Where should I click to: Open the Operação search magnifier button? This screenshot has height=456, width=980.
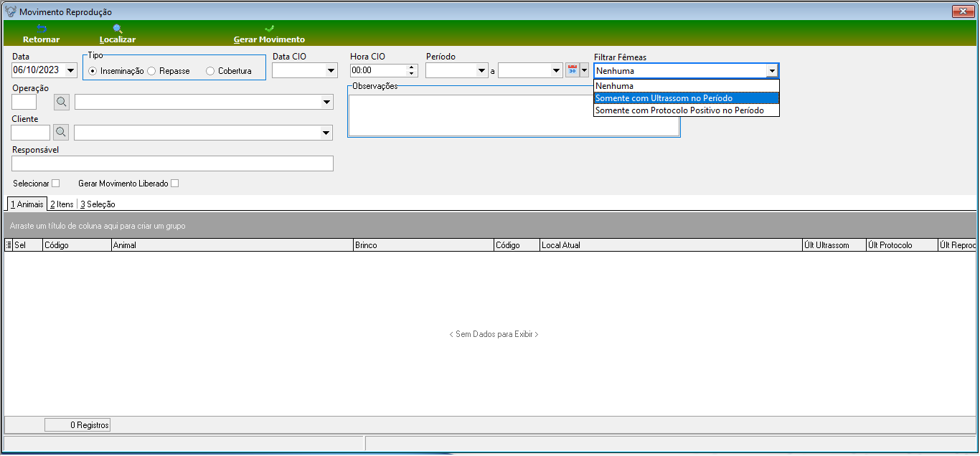coord(62,102)
